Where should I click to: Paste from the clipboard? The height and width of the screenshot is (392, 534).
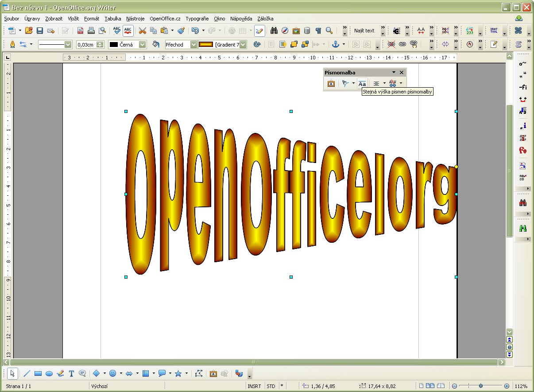[164, 31]
